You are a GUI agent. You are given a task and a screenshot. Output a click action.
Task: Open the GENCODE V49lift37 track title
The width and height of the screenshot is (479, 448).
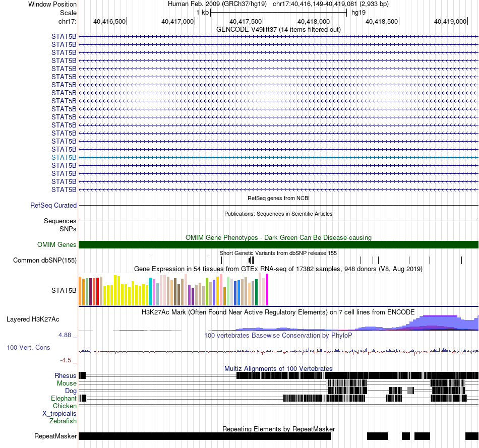(x=278, y=30)
